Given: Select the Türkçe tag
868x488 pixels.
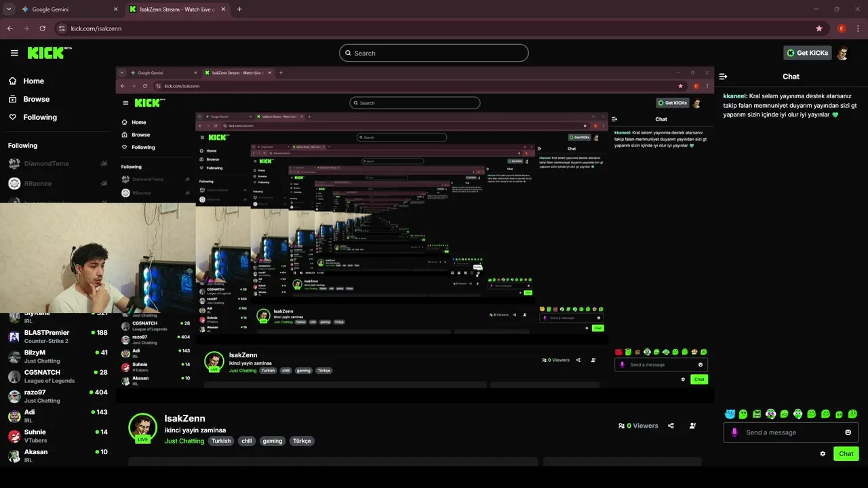Looking at the screenshot, I should pyautogui.click(x=302, y=441).
